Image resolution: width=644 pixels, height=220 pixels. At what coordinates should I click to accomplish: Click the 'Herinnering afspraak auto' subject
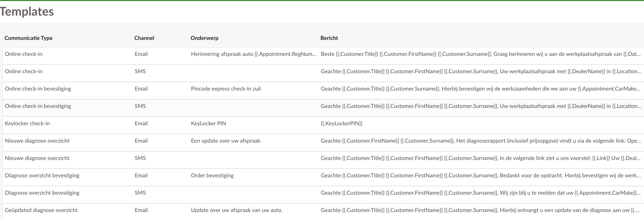click(253, 54)
